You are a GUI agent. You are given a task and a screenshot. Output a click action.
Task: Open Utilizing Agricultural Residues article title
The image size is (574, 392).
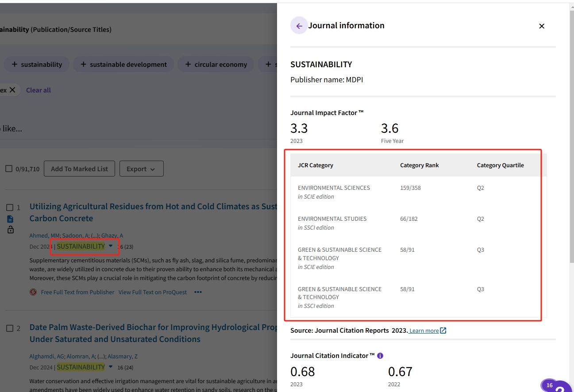(153, 212)
